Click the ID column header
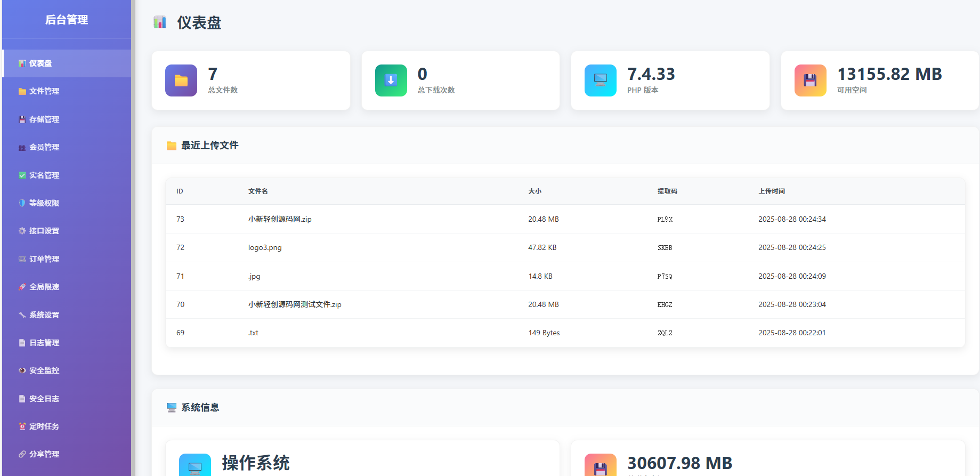The image size is (980, 476). pyautogui.click(x=180, y=191)
